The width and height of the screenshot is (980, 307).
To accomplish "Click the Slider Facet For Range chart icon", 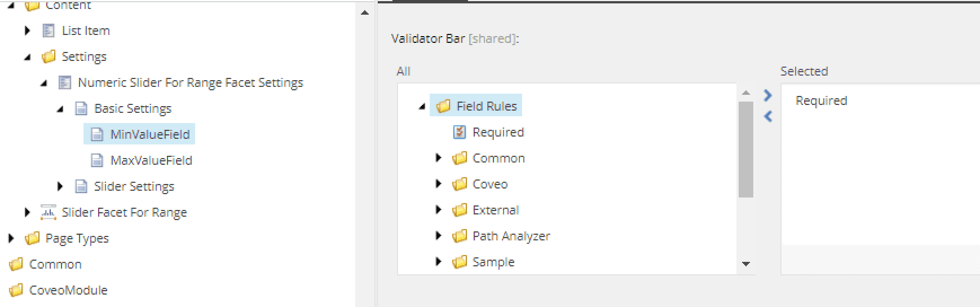I will (49, 212).
